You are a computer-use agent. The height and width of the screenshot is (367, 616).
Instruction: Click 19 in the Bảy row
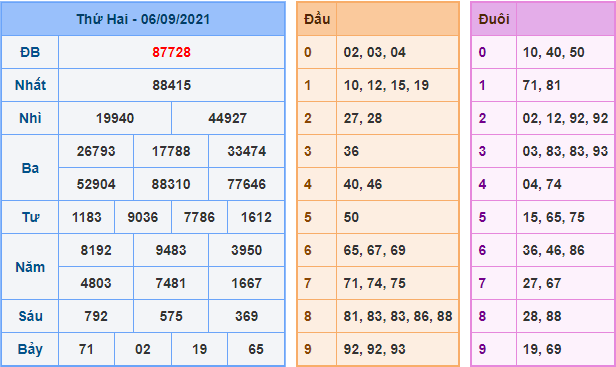point(200,349)
